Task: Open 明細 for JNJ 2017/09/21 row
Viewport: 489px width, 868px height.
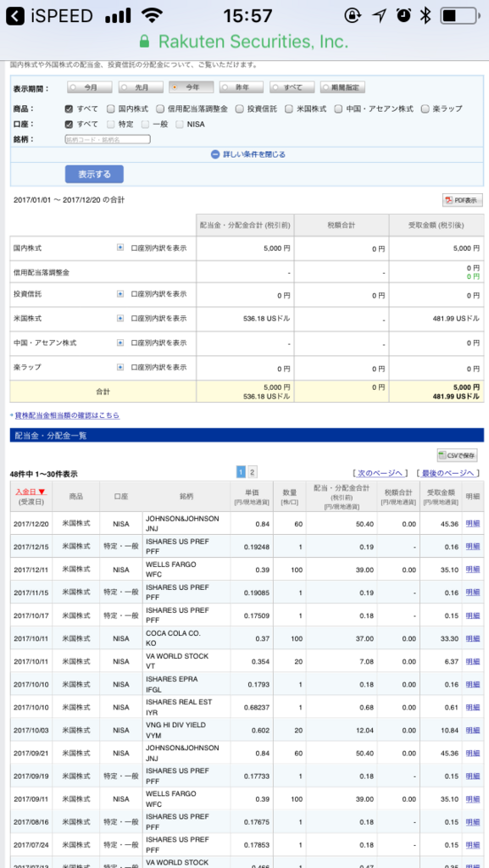Action: tap(473, 754)
